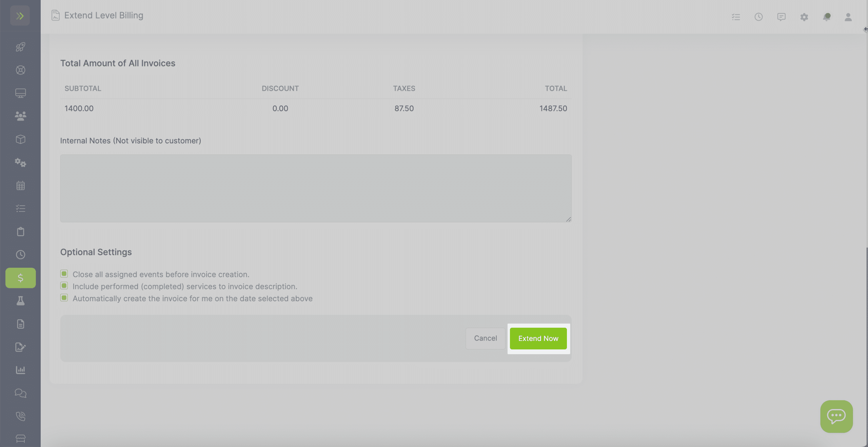The height and width of the screenshot is (447, 868).
Task: Open the rocket launch icon in sidebar
Action: [20, 47]
